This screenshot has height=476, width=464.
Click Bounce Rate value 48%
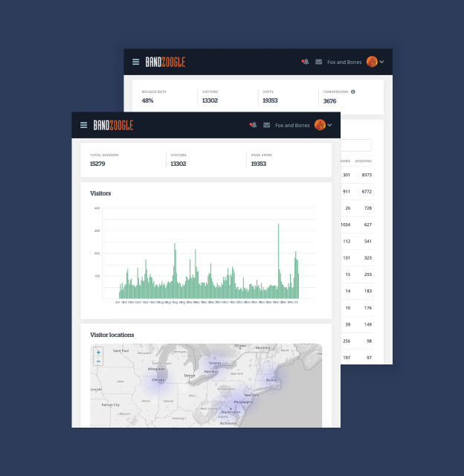coord(147,101)
